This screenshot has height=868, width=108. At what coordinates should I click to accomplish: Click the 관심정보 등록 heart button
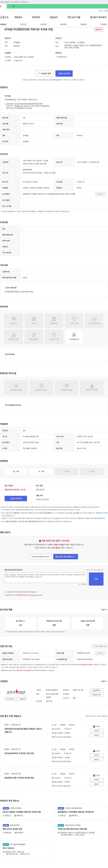click(45, 73)
